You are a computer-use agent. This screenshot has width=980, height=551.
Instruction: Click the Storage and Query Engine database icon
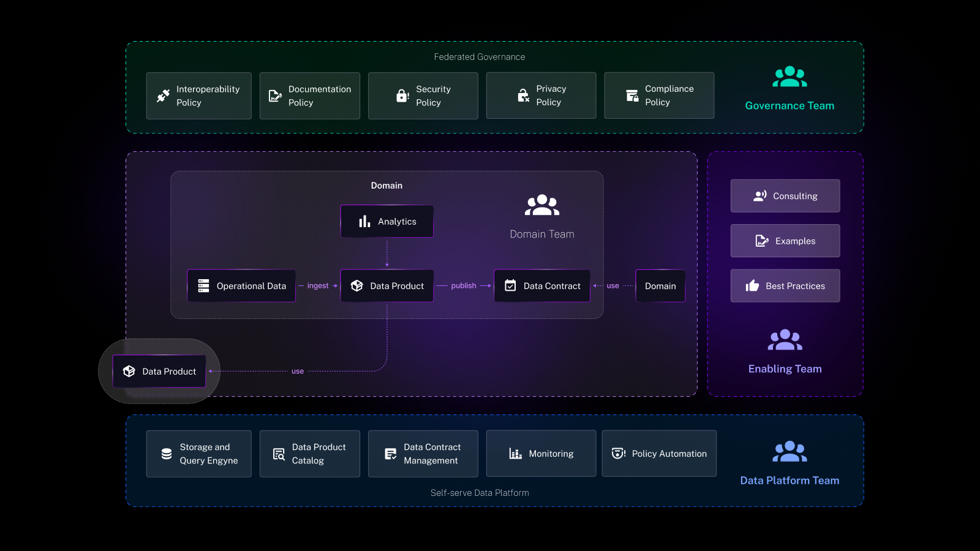tap(167, 454)
